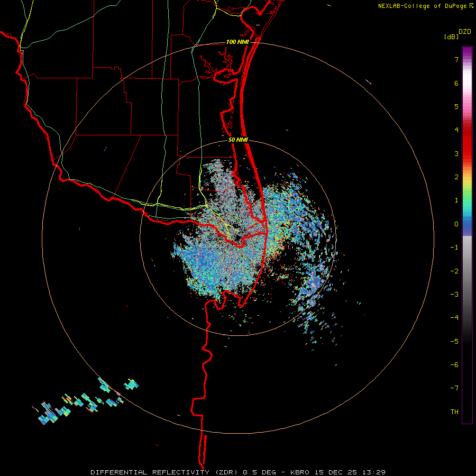This screenshot has height=476, width=476.
Task: Click the 3 value on color scale
Action: click(x=456, y=153)
